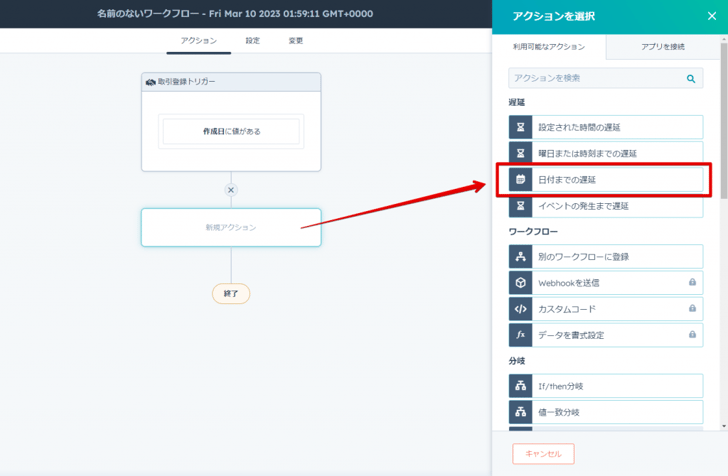
Task: Choose データを書式設定 action
Action: coord(606,335)
